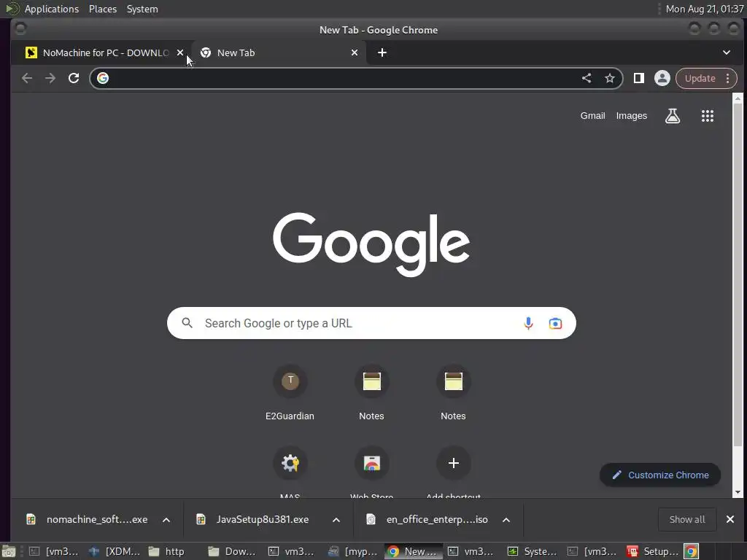Open the Gmail link

592,116
